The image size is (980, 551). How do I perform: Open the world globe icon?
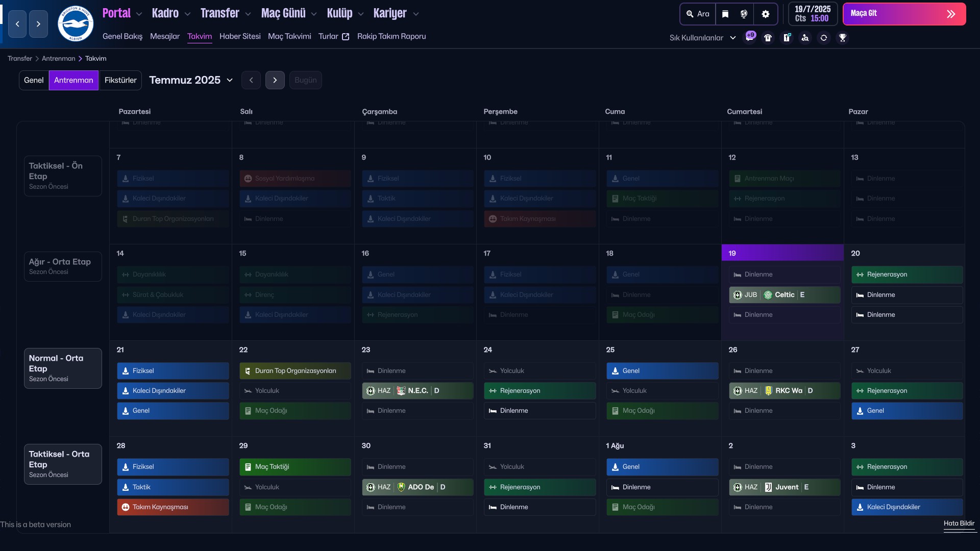click(x=744, y=14)
